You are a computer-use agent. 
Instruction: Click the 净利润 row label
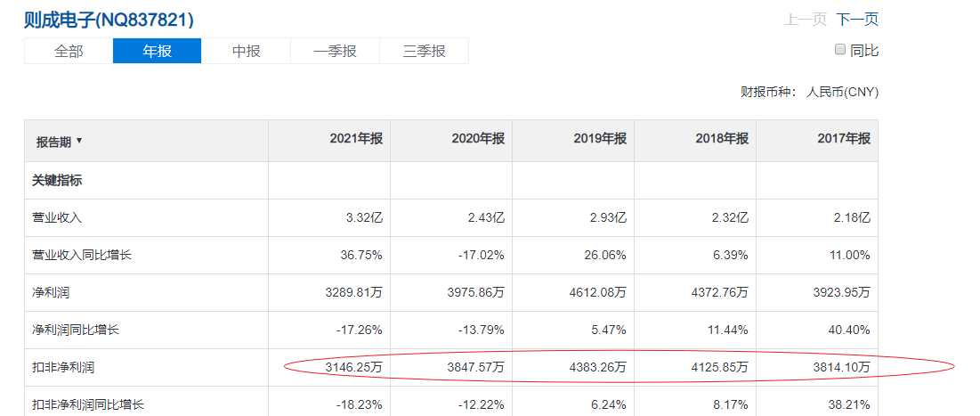pos(51,292)
